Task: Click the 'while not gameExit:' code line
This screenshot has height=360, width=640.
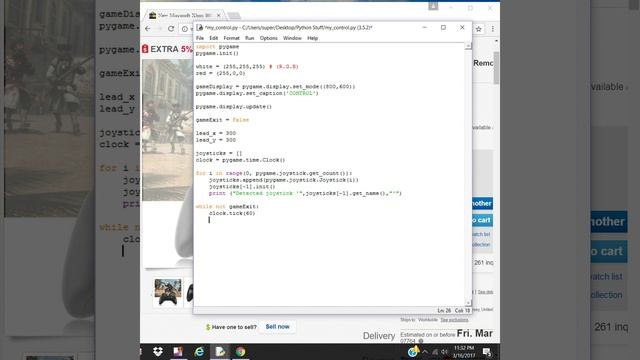Action: click(227, 207)
